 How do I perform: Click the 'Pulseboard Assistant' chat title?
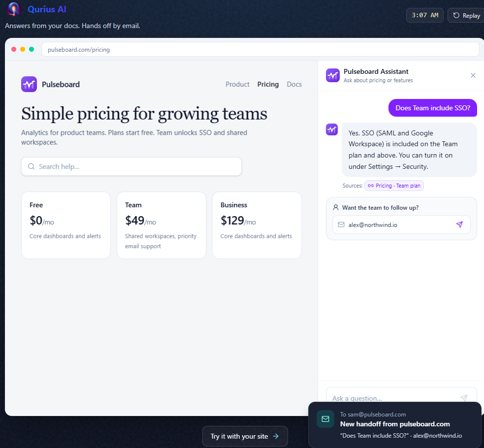tap(376, 71)
